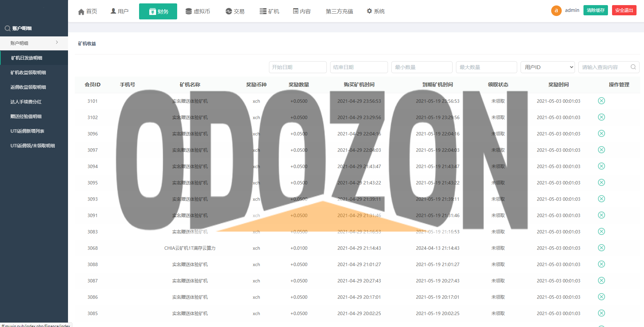Click the 请输入查询内容 search field
Screen dimensions: 644x327
(x=609, y=67)
